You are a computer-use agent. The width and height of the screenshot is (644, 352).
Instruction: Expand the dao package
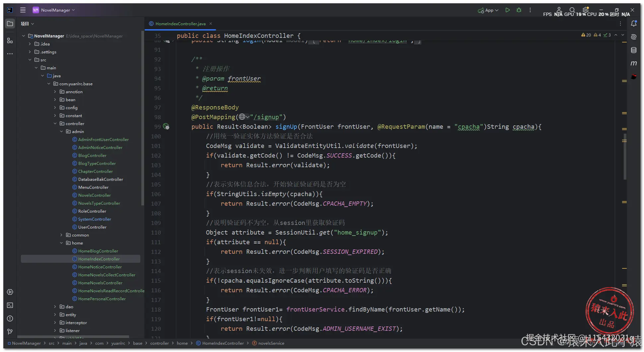[x=55, y=307]
